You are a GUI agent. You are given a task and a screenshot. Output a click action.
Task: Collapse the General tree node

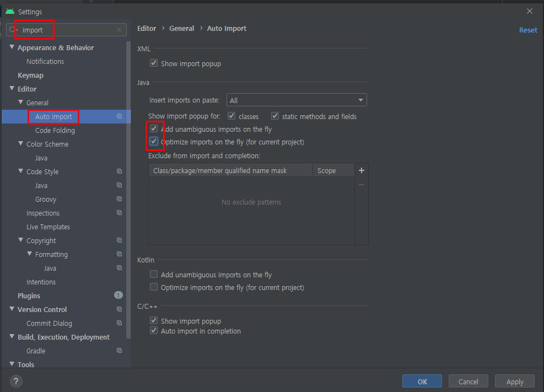click(21, 102)
